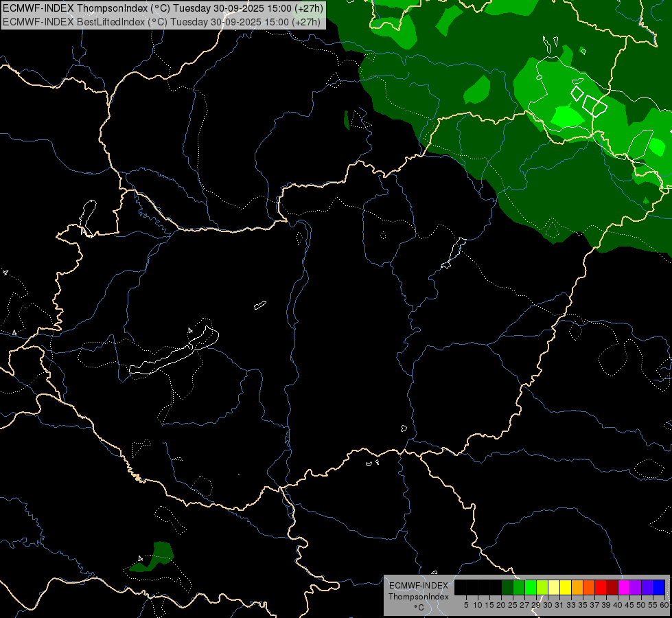Click legend scale value 33
Image resolution: width=672 pixels, height=618 pixels.
(572, 605)
